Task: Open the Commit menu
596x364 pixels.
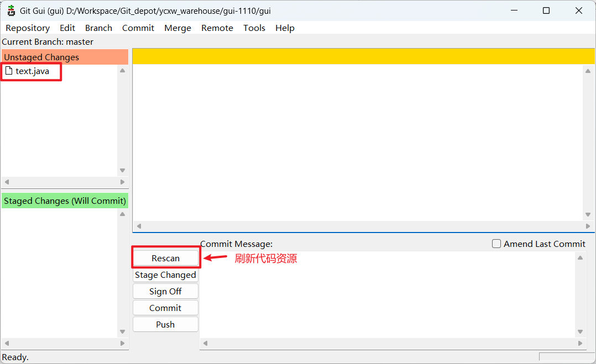Action: 138,28
